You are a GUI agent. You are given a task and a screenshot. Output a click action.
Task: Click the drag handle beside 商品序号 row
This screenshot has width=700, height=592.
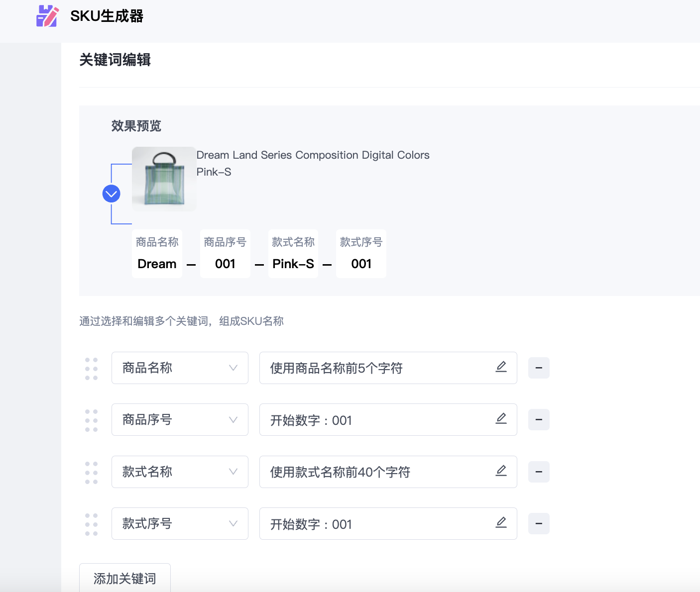click(x=91, y=419)
